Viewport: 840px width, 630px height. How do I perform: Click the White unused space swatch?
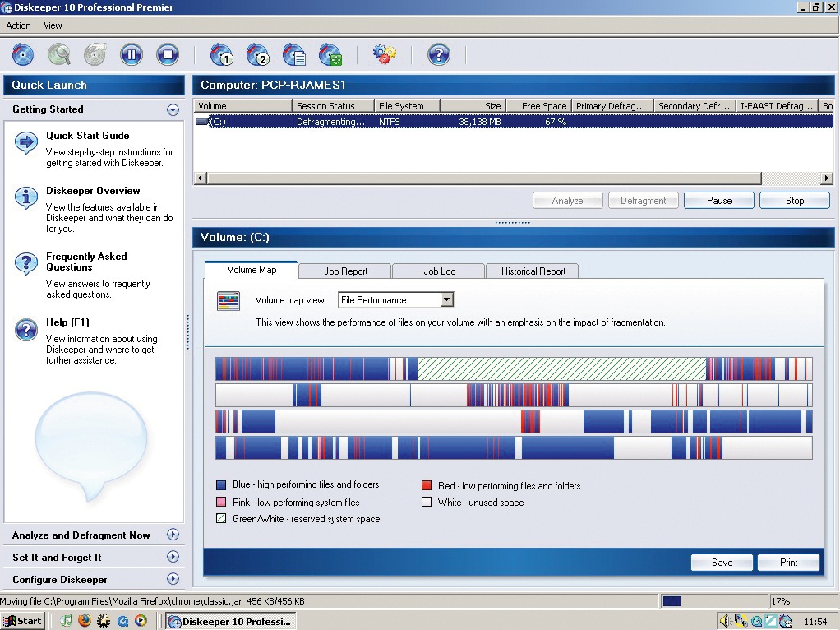point(427,503)
